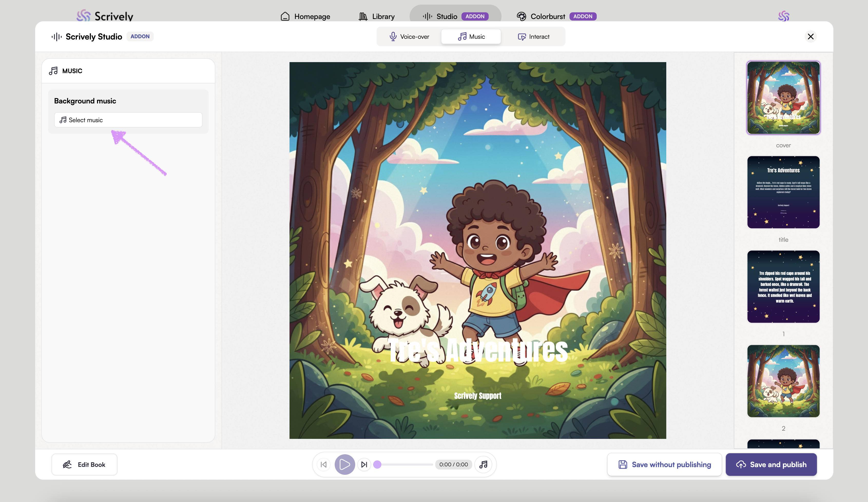Click the playback progress slider handle
Image resolution: width=868 pixels, height=502 pixels.
(x=378, y=465)
